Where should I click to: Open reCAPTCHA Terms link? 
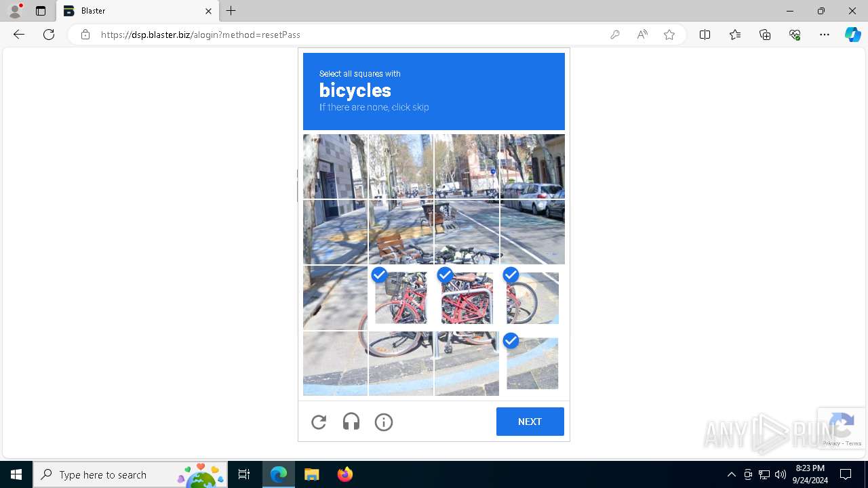(854, 443)
